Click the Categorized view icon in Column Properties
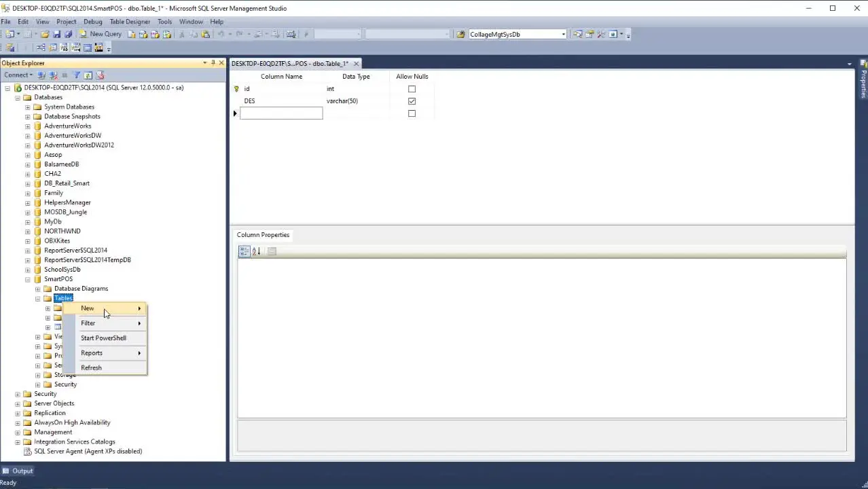This screenshot has width=868, height=489. pos(245,251)
